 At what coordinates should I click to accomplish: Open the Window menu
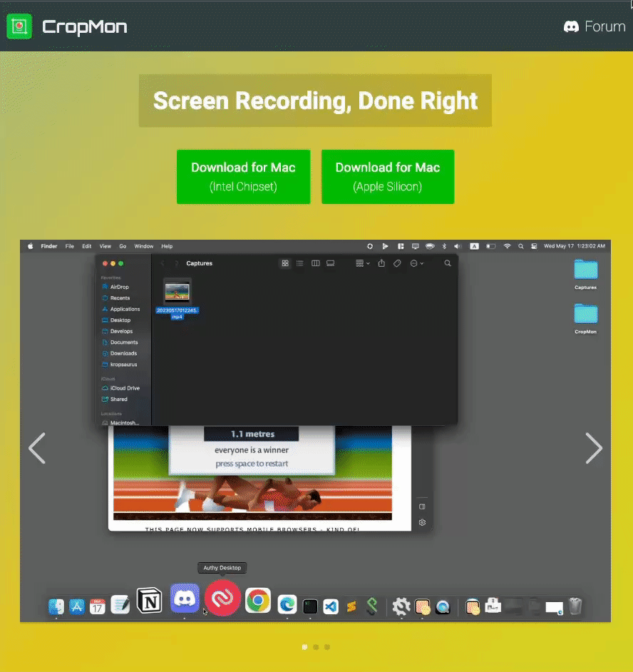(x=143, y=246)
